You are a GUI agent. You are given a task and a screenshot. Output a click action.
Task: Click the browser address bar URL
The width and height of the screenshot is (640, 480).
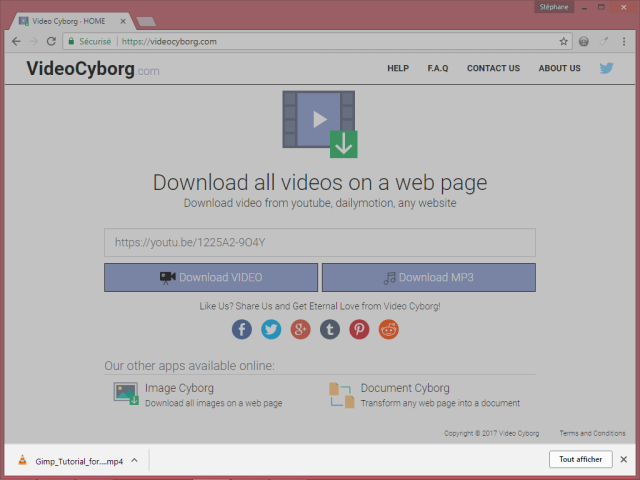169,41
